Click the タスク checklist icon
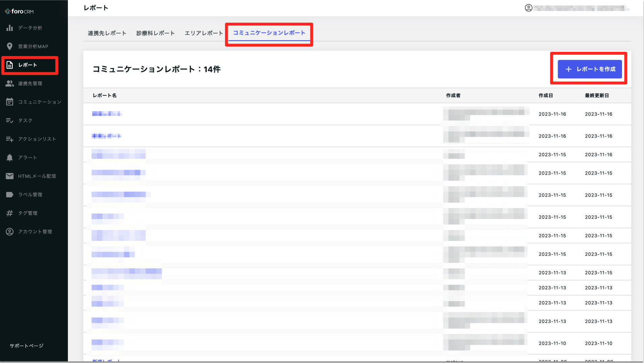This screenshot has width=644, height=363. [10, 120]
